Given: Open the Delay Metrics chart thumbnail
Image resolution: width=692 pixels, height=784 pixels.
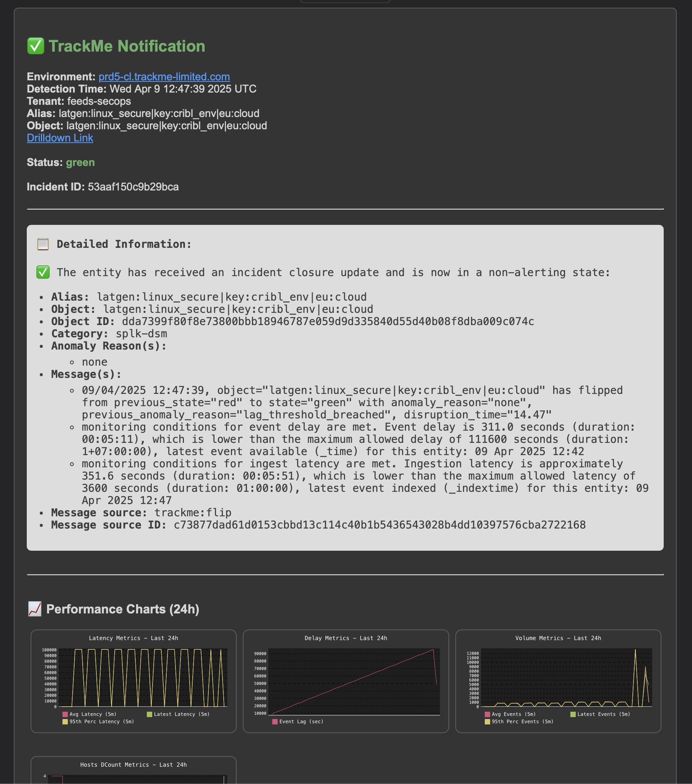Looking at the screenshot, I should [x=346, y=681].
